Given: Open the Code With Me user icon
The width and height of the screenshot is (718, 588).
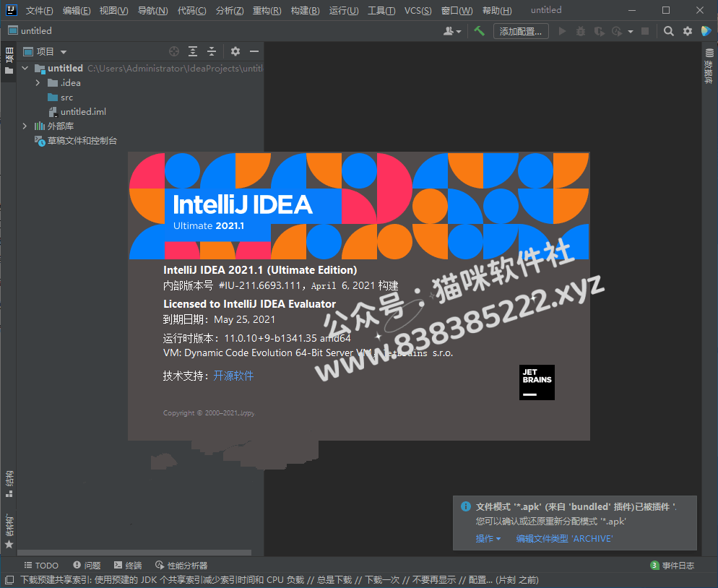Looking at the screenshot, I should [452, 31].
